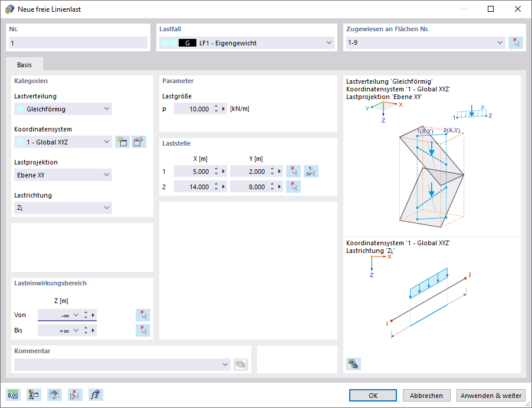Open arrow menu next to X 5.000
The width and height of the screenshot is (532, 408).
224,171
